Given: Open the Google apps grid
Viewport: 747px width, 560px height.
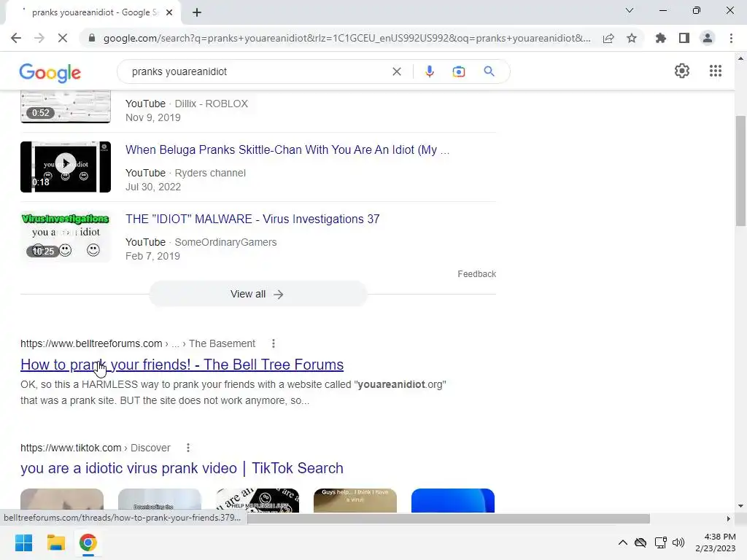Looking at the screenshot, I should (x=716, y=71).
